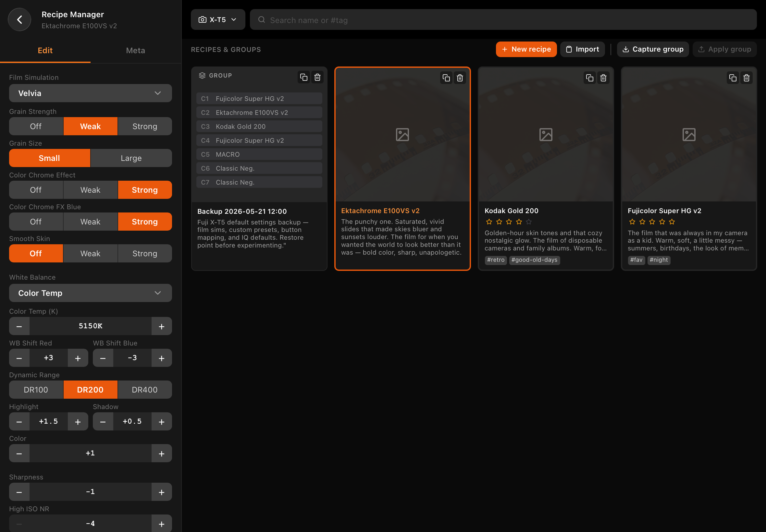Screen dimensions: 766x532
Task: Increase WB Shift Blue
Action: pyautogui.click(x=161, y=358)
